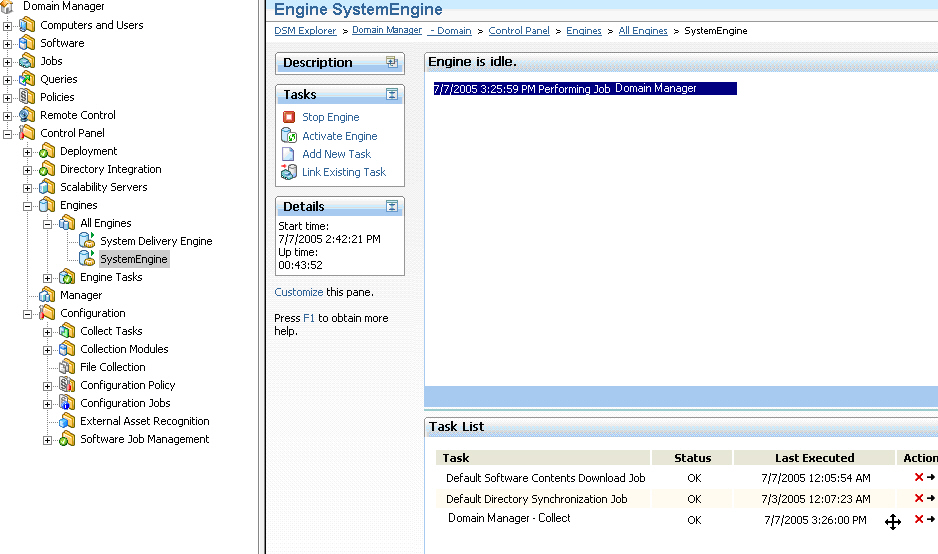
Task: Click the Manager folder icon
Action: click(47, 294)
